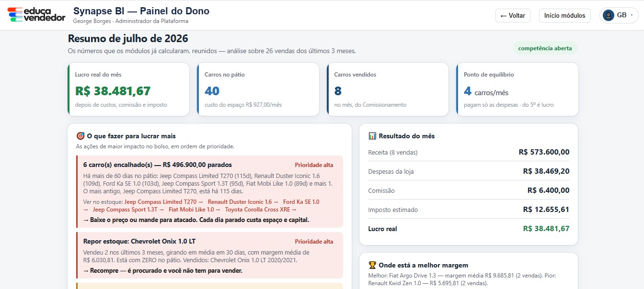Click the Imposto estimado value R$ 12.655,61
This screenshot has width=644, height=289.
(546, 210)
